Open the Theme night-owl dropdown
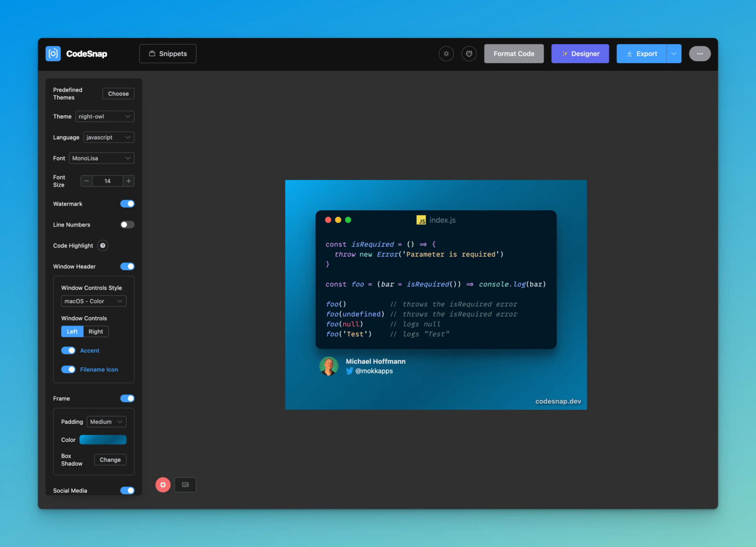756x547 pixels. tap(105, 117)
